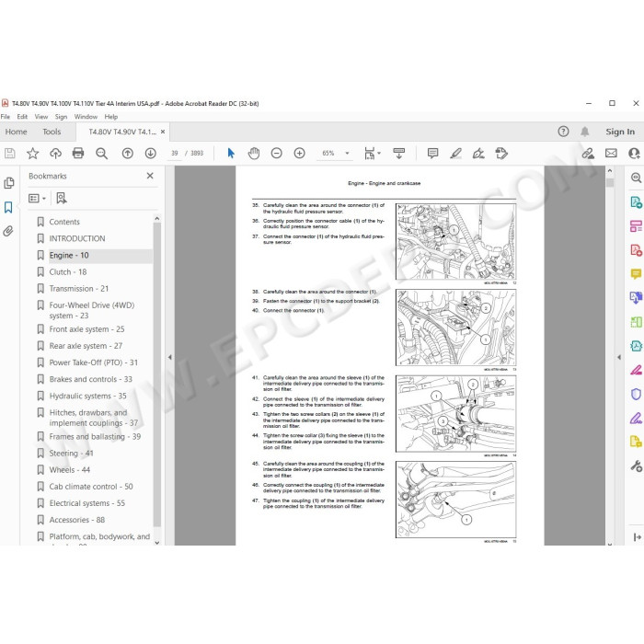The width and height of the screenshot is (644, 644).
Task: Click the user account profile icon
Action: (x=635, y=154)
